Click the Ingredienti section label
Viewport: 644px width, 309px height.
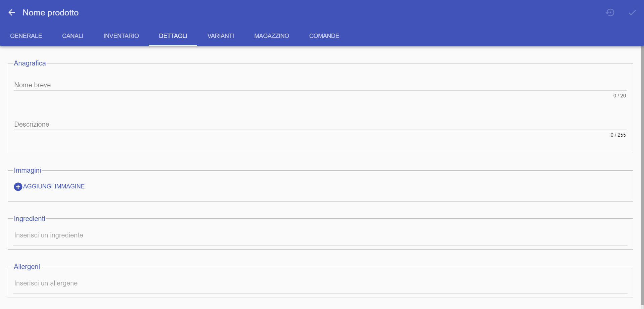tap(30, 219)
